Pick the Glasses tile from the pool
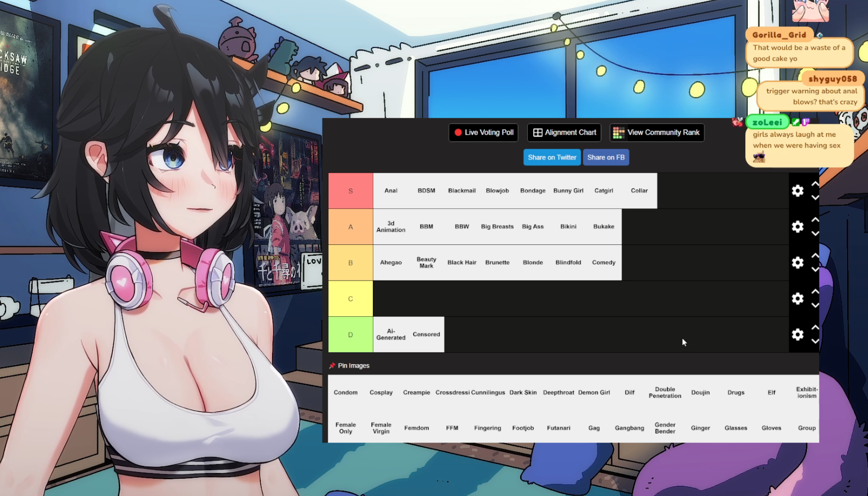The image size is (868, 496). tap(736, 428)
